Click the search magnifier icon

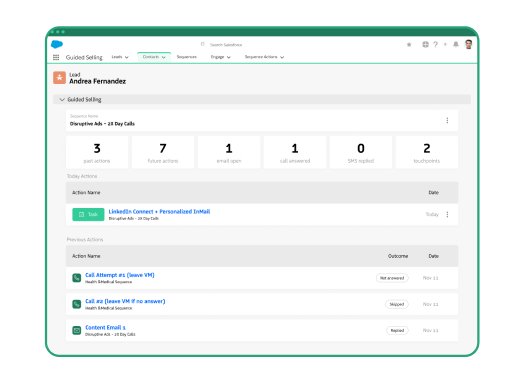pos(202,44)
